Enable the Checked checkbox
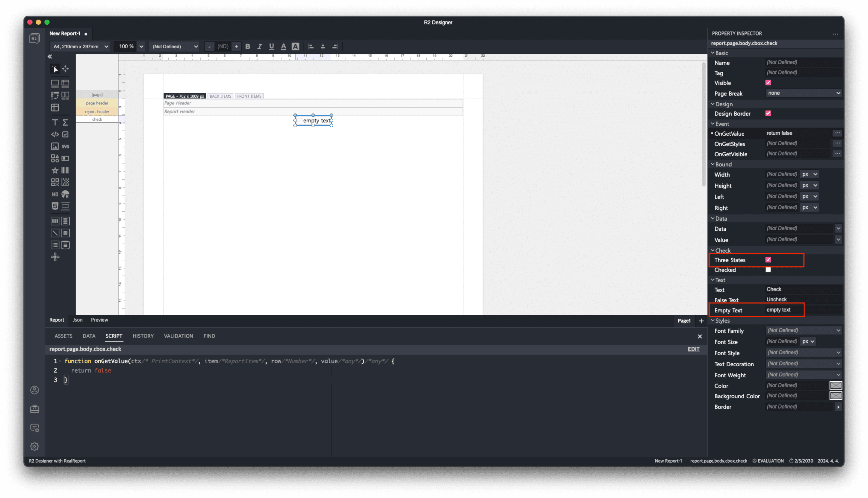The image size is (868, 498). coord(768,270)
